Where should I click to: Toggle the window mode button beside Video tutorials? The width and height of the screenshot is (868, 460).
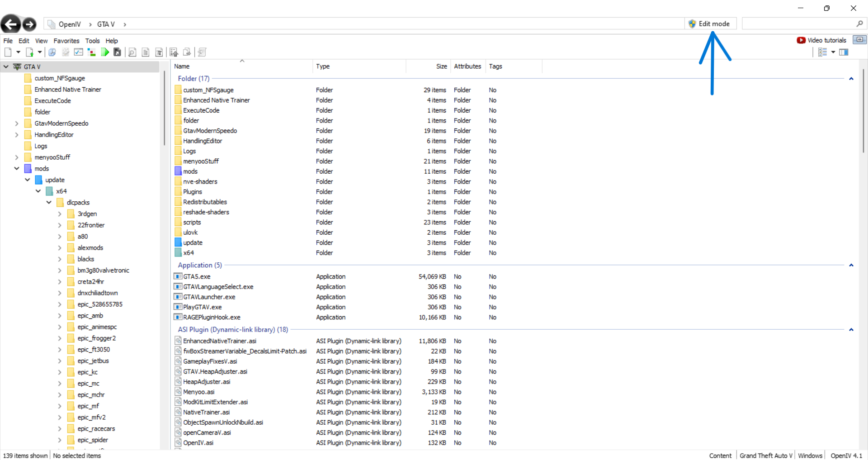tap(859, 40)
